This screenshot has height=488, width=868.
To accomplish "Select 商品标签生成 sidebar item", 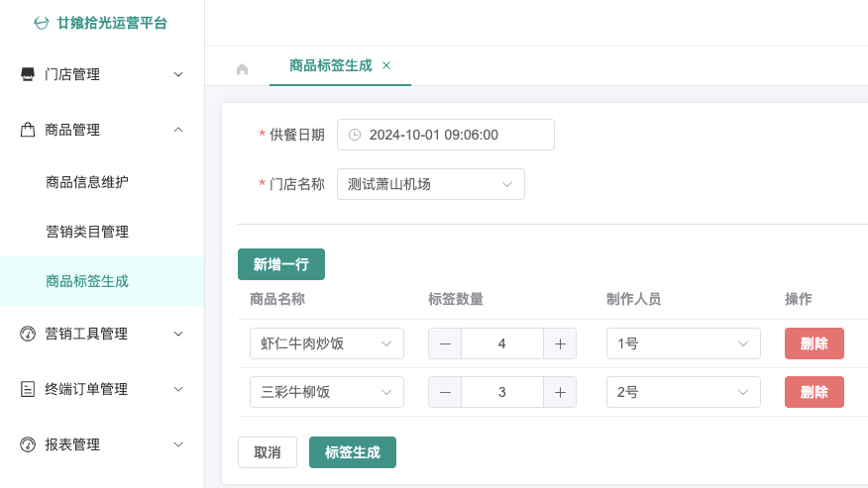I will click(102, 281).
